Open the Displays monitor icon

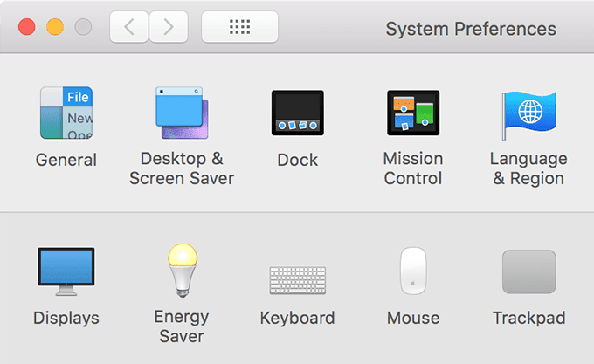[66, 271]
